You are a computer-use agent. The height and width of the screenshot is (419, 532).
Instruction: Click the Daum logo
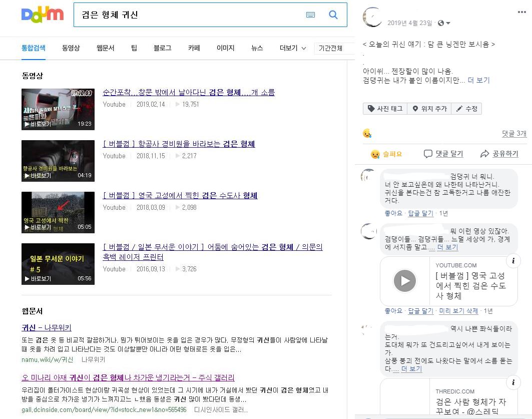pos(43,15)
